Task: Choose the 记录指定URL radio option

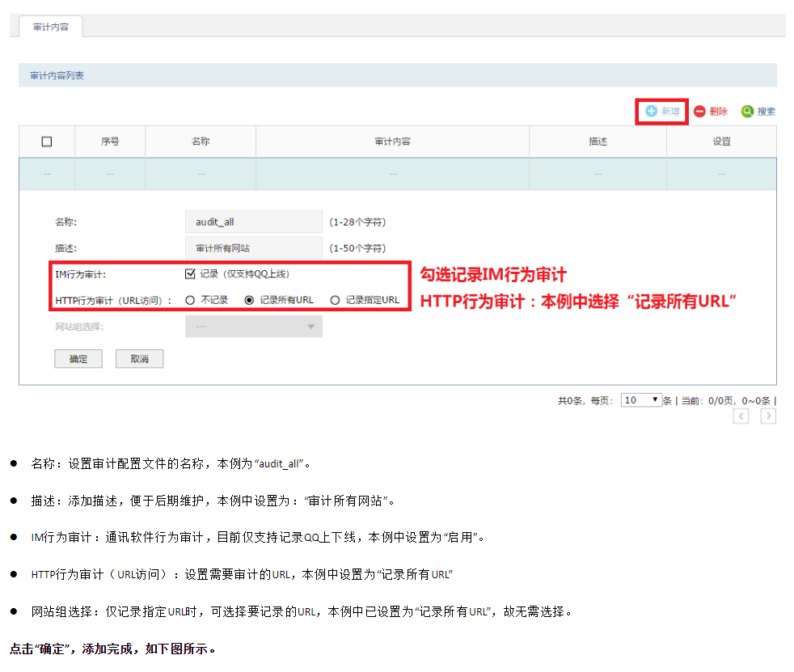Action: [335, 300]
